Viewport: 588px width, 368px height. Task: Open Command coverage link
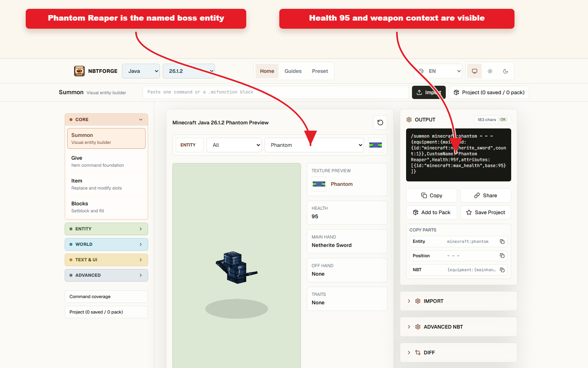106,297
